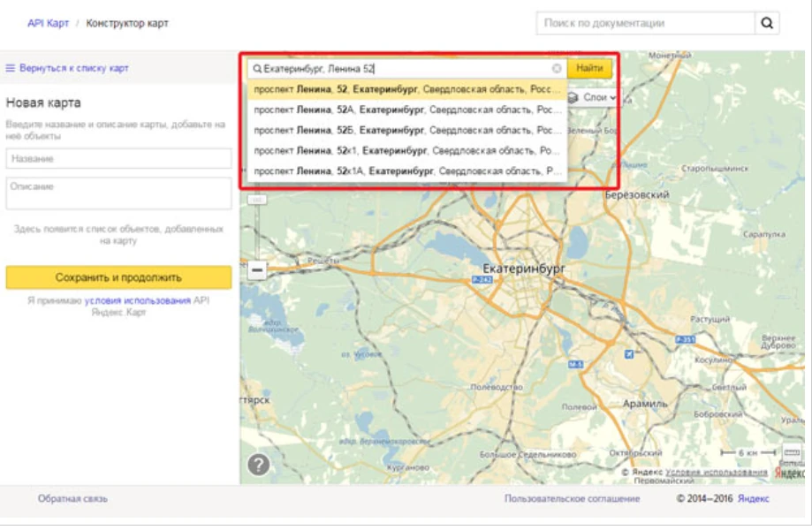
Task: Click the Косулино label on map
Action: [x=714, y=360]
